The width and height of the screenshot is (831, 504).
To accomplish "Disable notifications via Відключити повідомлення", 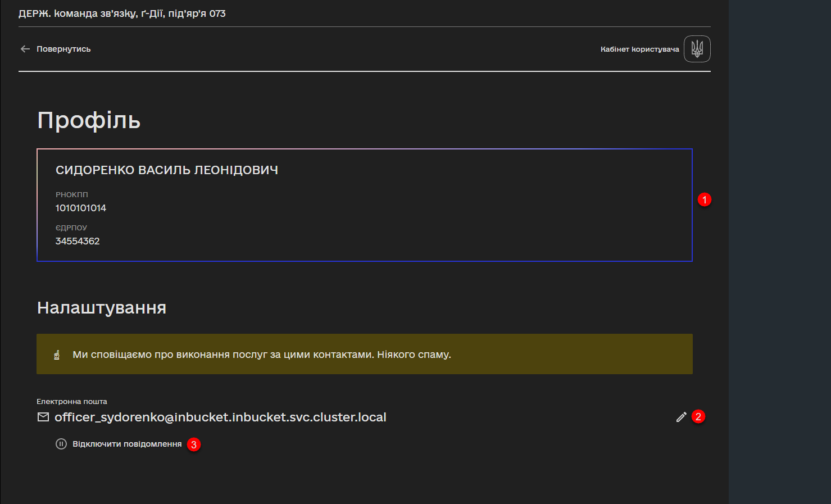I will point(127,444).
